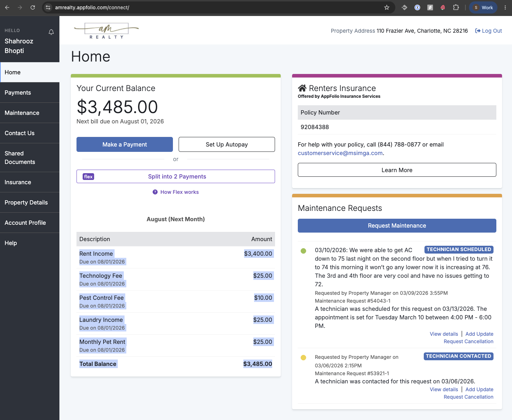
Task: Request Cancellation of request #53921-1
Action: click(x=469, y=397)
